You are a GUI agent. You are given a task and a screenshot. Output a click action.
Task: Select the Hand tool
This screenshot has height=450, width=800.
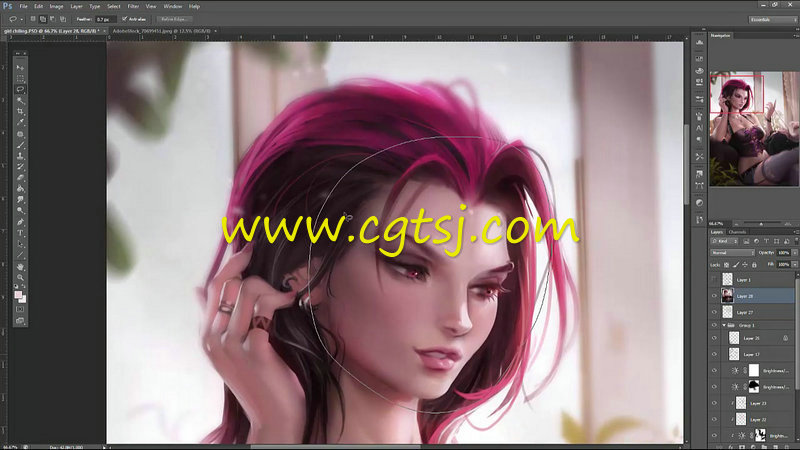[x=20, y=267]
